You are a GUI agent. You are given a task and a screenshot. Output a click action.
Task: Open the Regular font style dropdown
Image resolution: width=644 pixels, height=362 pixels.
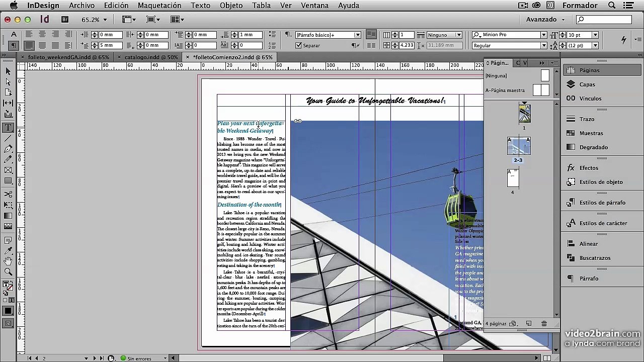coord(543,46)
